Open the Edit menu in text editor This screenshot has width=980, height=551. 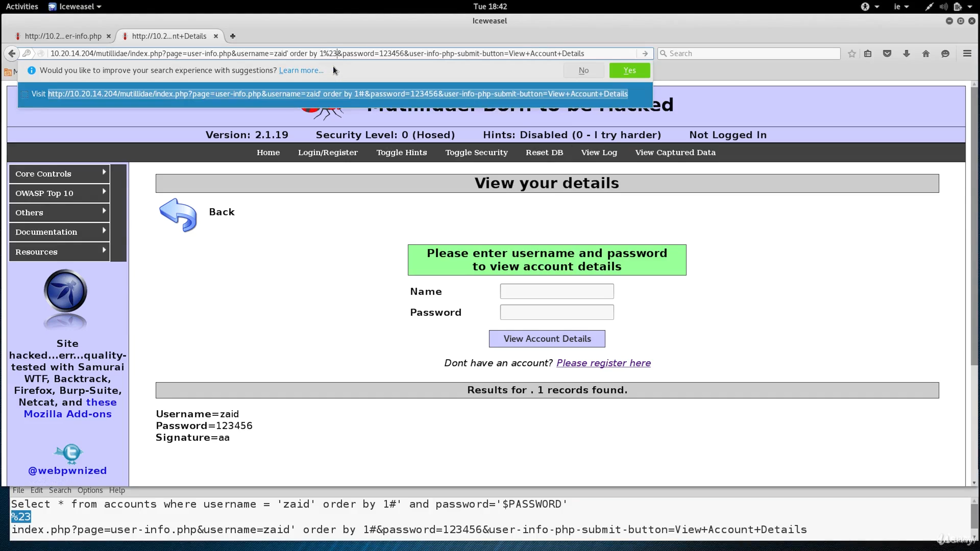(x=37, y=490)
